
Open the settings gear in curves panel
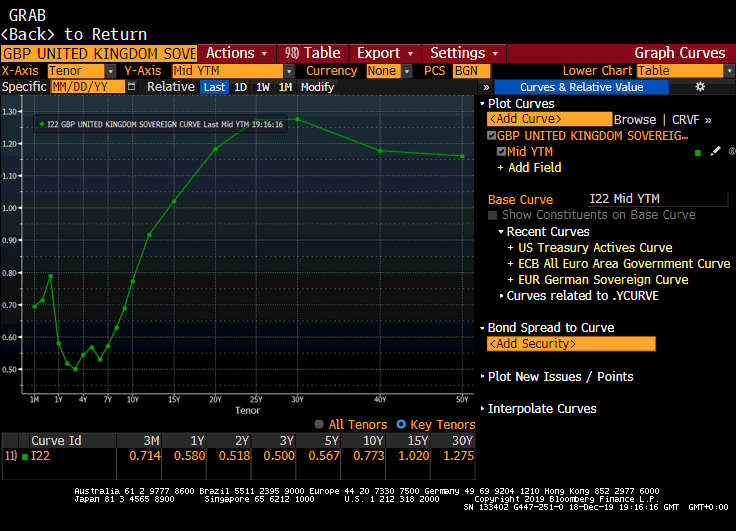[700, 87]
